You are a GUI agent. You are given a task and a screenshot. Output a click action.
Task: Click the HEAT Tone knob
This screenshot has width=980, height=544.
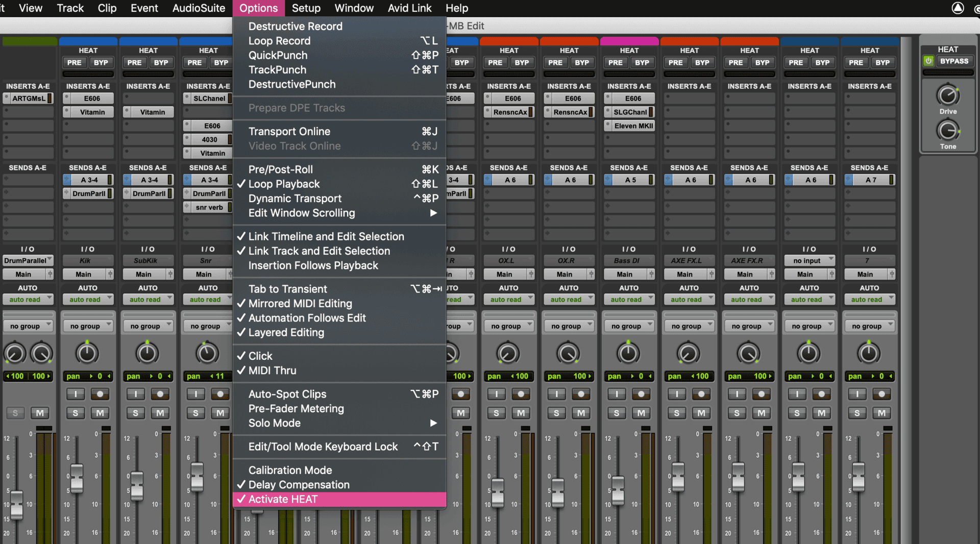(x=948, y=131)
